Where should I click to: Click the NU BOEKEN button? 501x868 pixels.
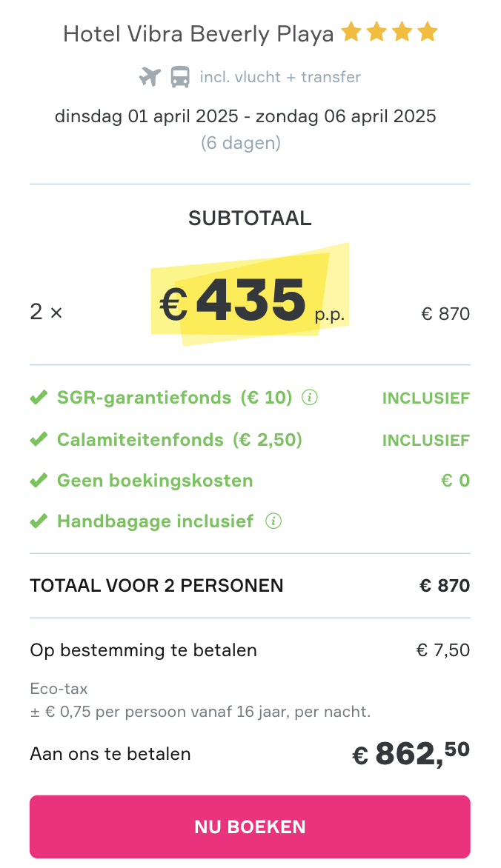[x=250, y=827]
